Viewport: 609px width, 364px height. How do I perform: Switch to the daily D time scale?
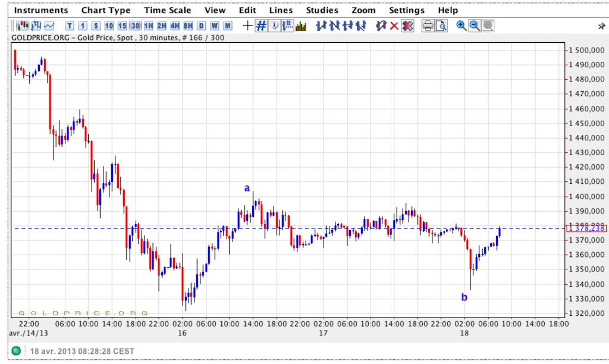point(201,26)
